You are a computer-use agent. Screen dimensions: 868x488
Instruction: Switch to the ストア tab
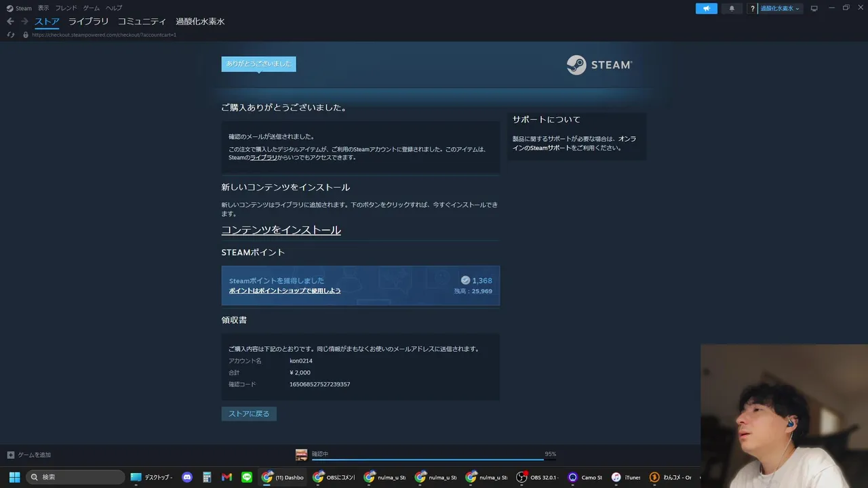tap(47, 22)
